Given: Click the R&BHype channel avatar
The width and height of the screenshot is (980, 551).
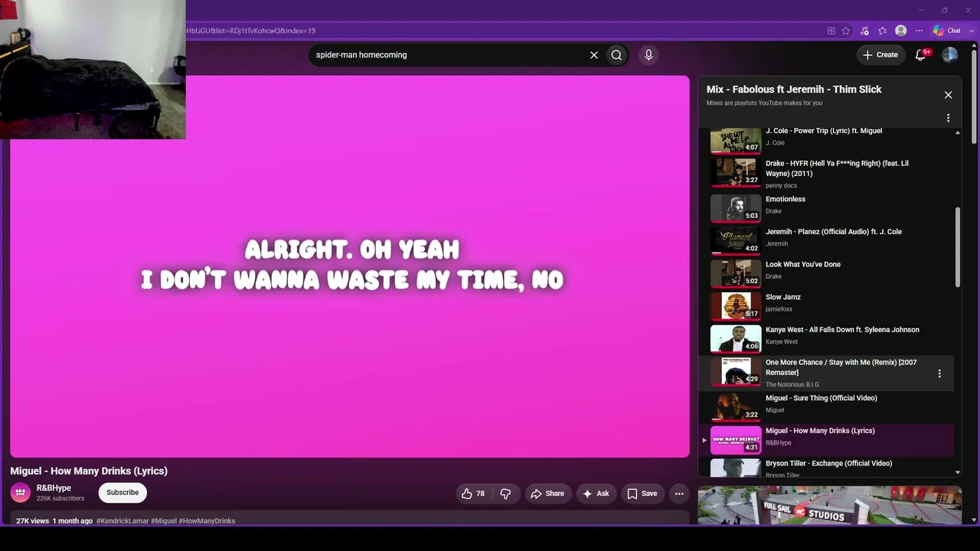Looking at the screenshot, I should (21, 493).
